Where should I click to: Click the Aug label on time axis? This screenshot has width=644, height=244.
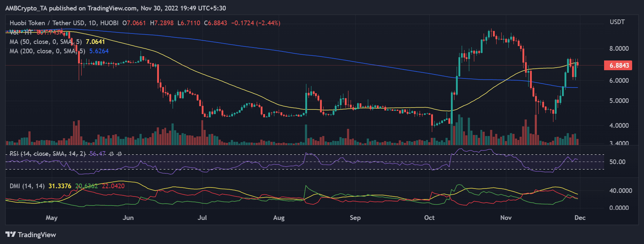tap(279, 218)
